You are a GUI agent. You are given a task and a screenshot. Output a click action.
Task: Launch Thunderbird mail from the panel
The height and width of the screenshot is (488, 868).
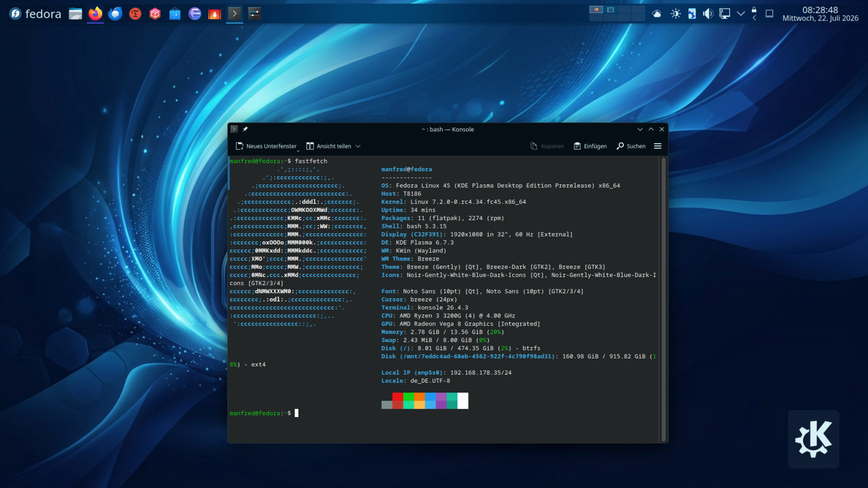(115, 14)
